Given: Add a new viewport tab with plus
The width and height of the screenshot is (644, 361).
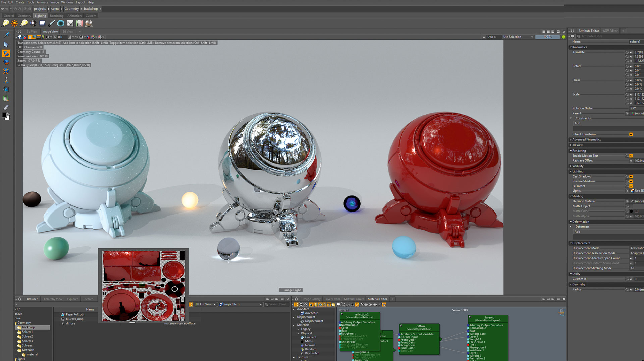Looking at the screenshot, I should [x=80, y=31].
